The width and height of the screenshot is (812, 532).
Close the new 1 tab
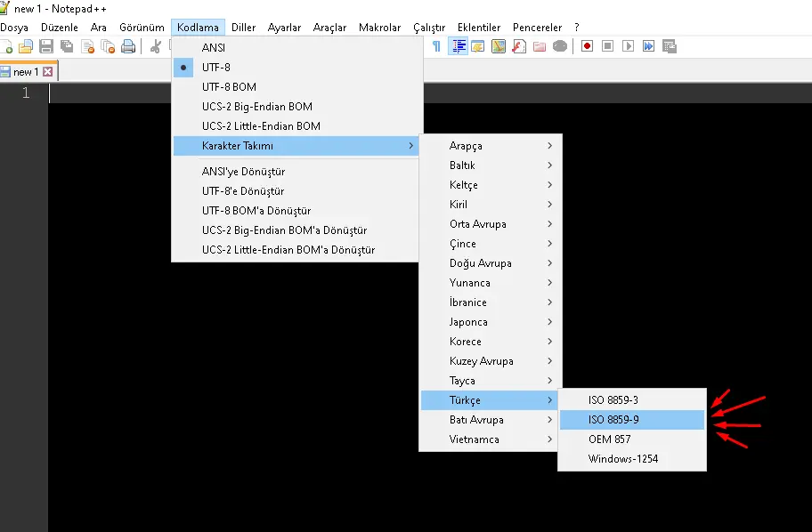coord(48,72)
